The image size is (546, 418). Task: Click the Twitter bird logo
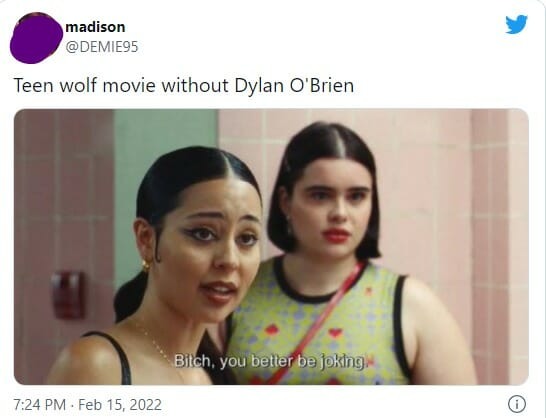pos(516,24)
